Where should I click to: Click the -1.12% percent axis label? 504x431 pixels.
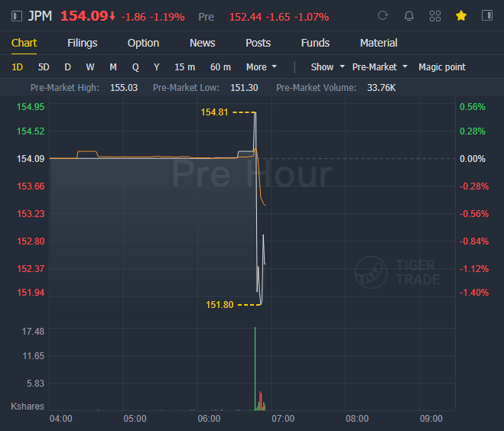tap(473, 268)
